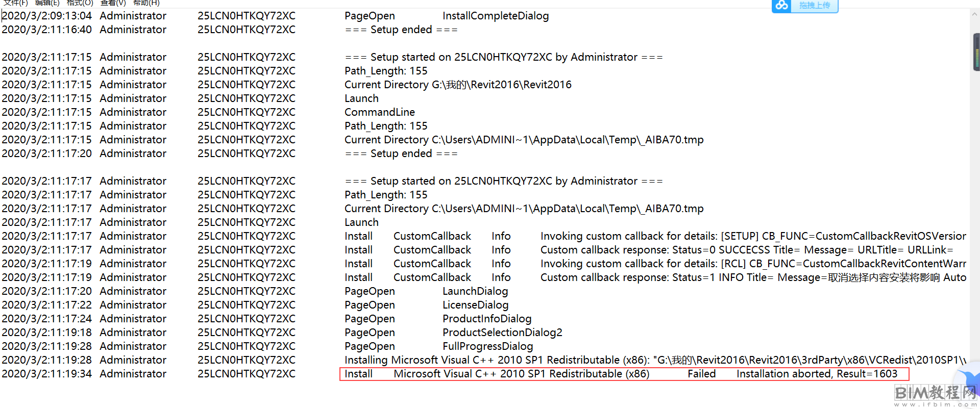Click PageOpen in the InstallCompleteDialog row

point(370,16)
